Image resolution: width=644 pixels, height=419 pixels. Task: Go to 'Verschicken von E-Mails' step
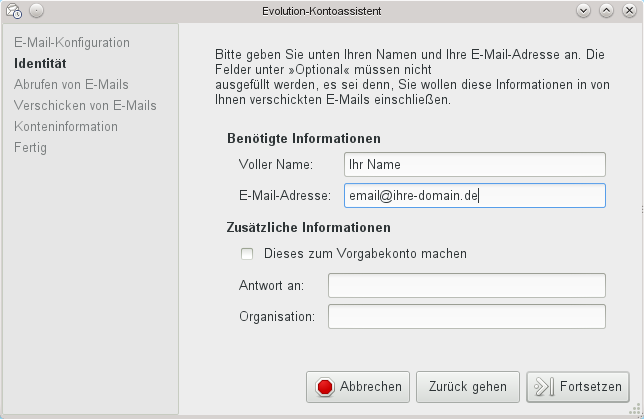[85, 105]
